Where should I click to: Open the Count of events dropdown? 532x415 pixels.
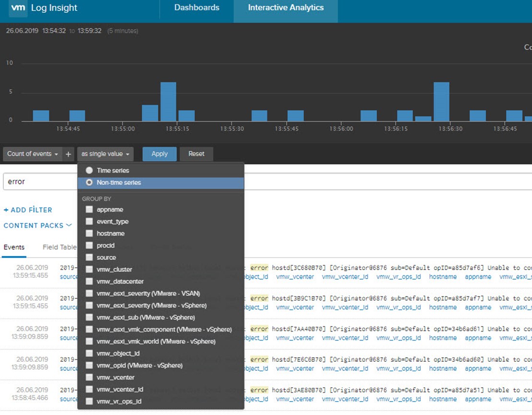point(33,154)
